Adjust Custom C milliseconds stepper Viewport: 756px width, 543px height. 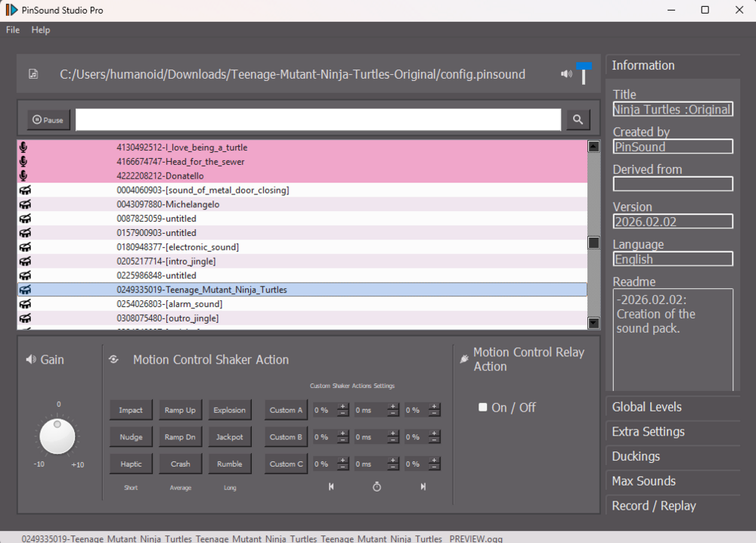pyautogui.click(x=393, y=464)
